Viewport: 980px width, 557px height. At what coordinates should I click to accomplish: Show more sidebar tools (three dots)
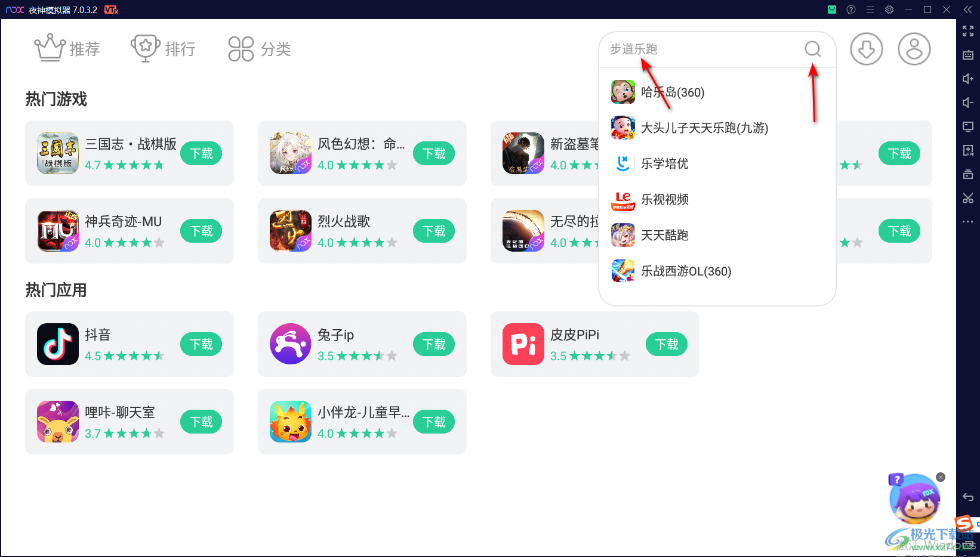click(x=968, y=222)
